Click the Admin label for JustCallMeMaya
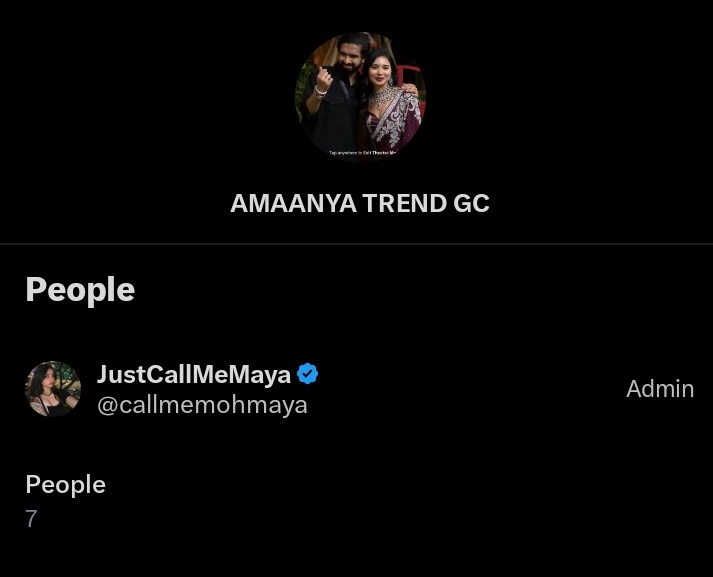The width and height of the screenshot is (713, 577). pyautogui.click(x=660, y=389)
